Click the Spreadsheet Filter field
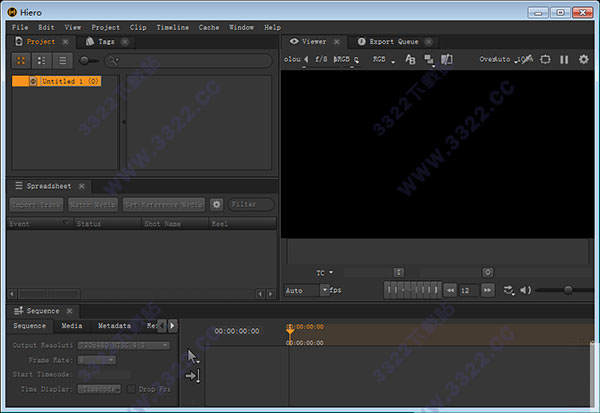Viewport: 600px width, 413px height. coord(251,204)
